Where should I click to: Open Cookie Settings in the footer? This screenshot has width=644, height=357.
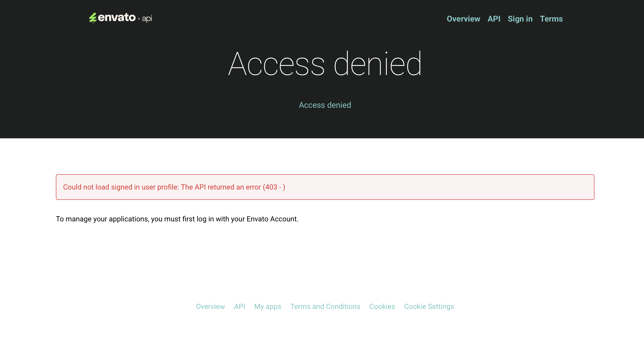429,306
